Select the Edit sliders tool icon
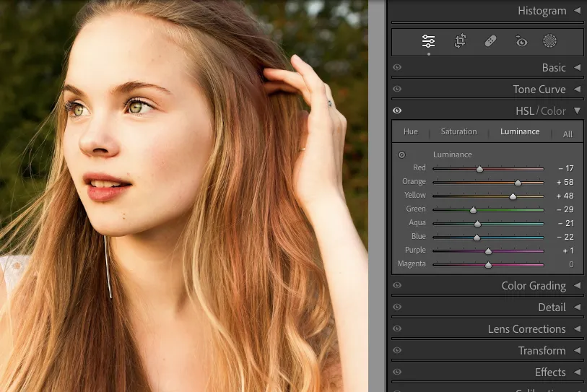Screen dimensions: 587x392 click(428, 42)
